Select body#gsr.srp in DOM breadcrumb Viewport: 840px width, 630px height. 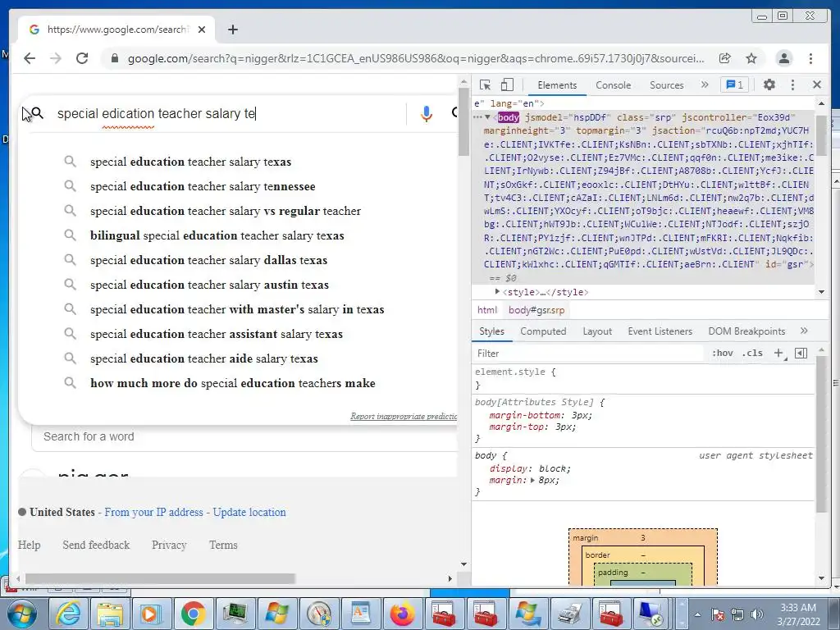536,309
